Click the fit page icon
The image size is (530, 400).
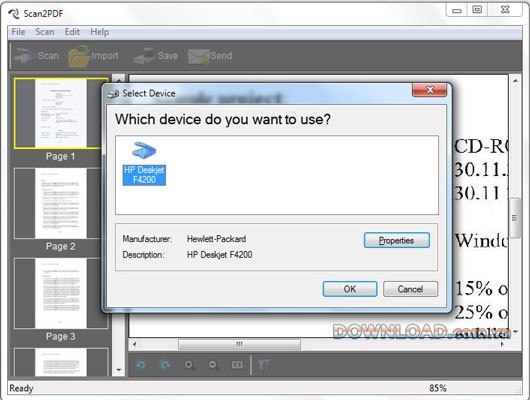pos(237,365)
